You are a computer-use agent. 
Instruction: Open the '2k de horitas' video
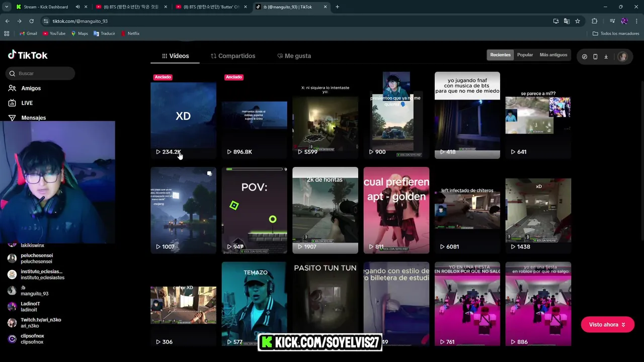pos(325,210)
